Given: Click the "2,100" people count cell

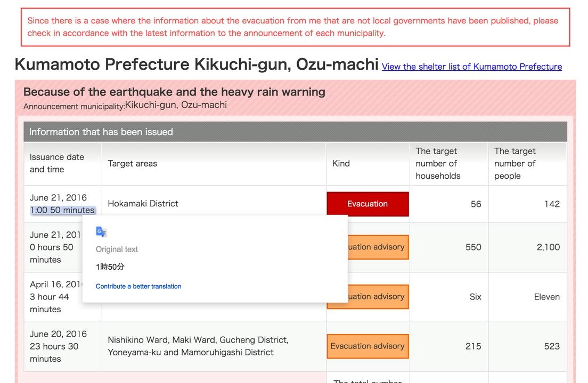Looking at the screenshot, I should click(548, 247).
